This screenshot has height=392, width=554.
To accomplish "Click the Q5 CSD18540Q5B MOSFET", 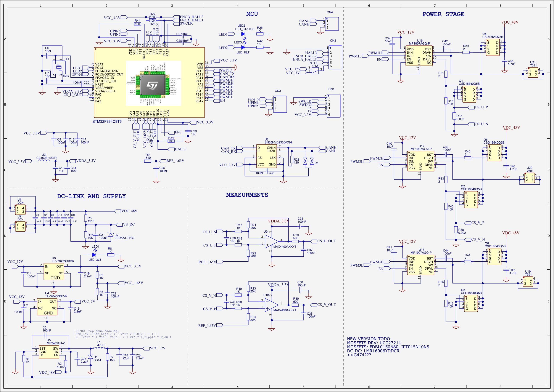I will (494, 153).
